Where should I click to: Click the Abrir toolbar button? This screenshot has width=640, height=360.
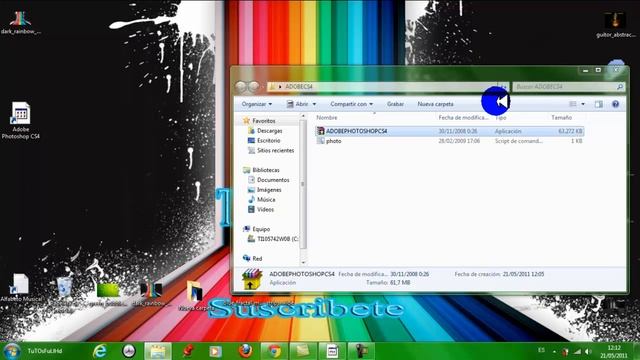298,104
